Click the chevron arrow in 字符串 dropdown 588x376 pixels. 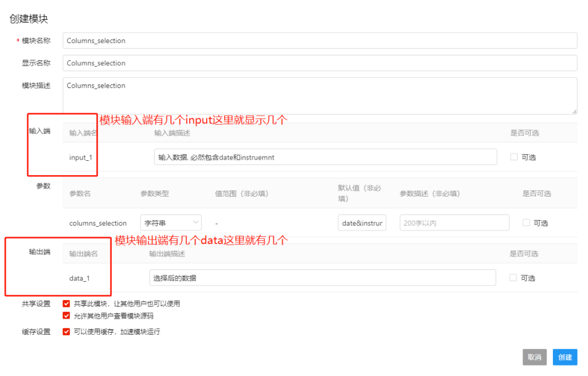click(196, 223)
